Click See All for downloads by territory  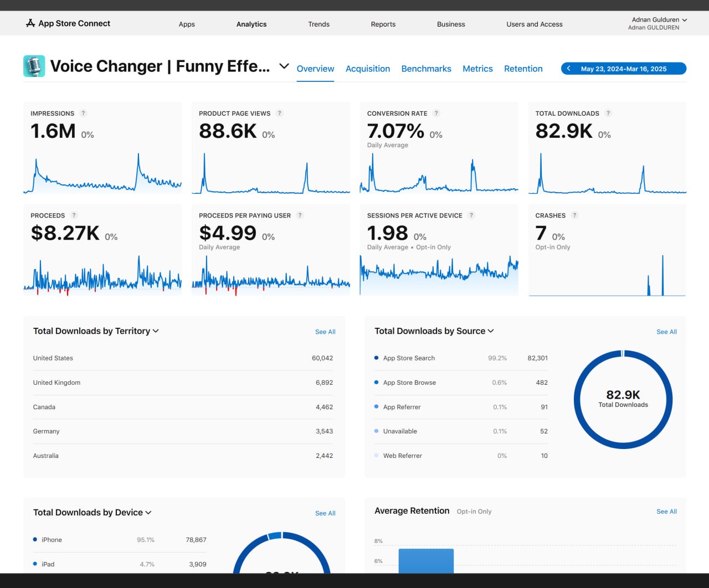[x=325, y=332]
